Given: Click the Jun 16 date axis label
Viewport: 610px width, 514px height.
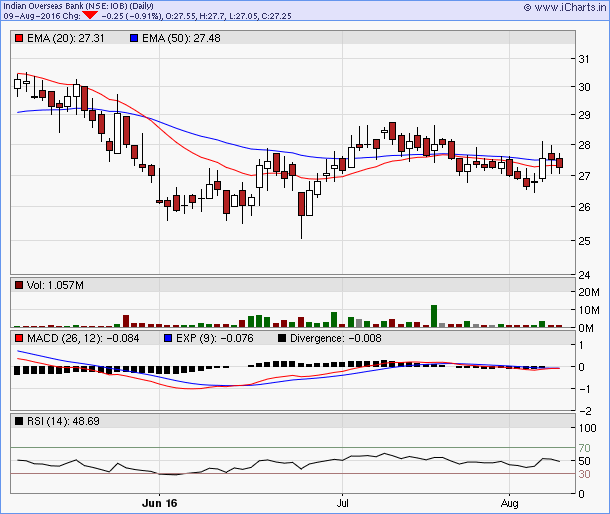Looking at the screenshot, I should (160, 503).
